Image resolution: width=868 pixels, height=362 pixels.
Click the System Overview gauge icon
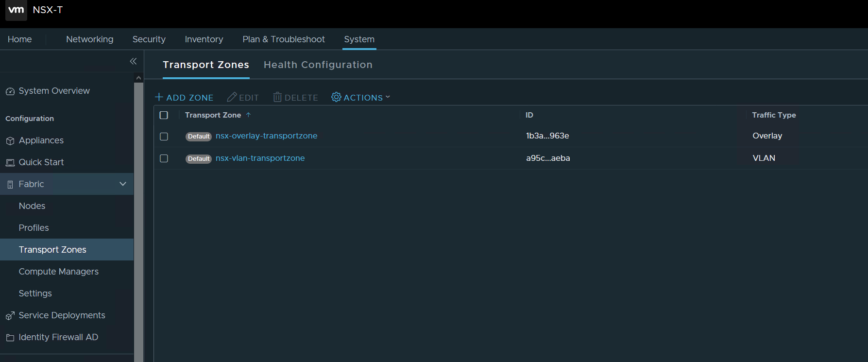tap(10, 91)
